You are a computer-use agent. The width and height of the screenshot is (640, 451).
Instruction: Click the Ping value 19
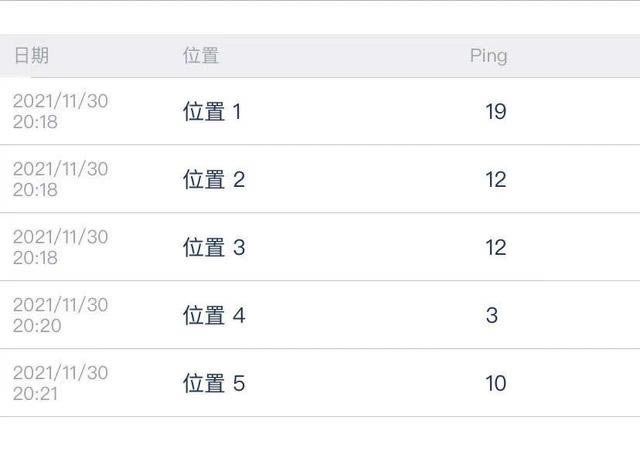point(495,112)
